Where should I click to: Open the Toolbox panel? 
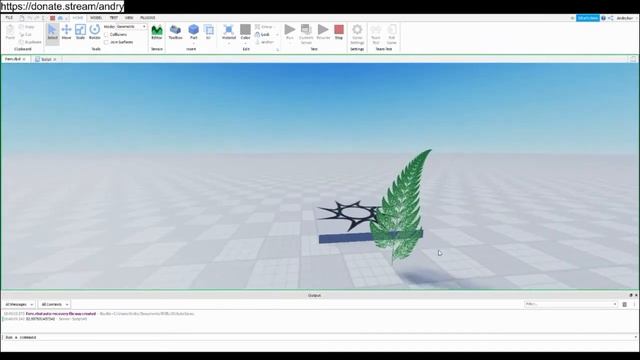(176, 32)
